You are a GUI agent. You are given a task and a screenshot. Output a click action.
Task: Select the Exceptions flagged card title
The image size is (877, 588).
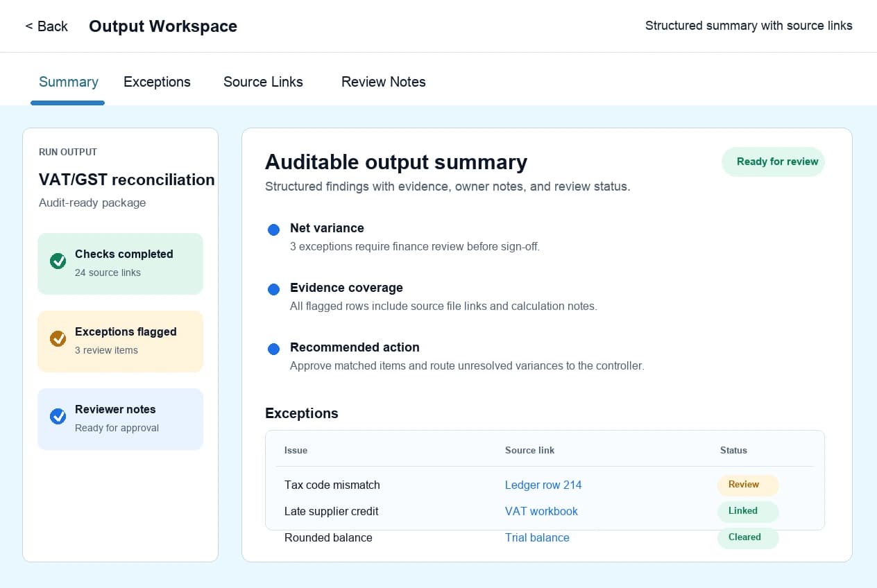[x=126, y=331]
